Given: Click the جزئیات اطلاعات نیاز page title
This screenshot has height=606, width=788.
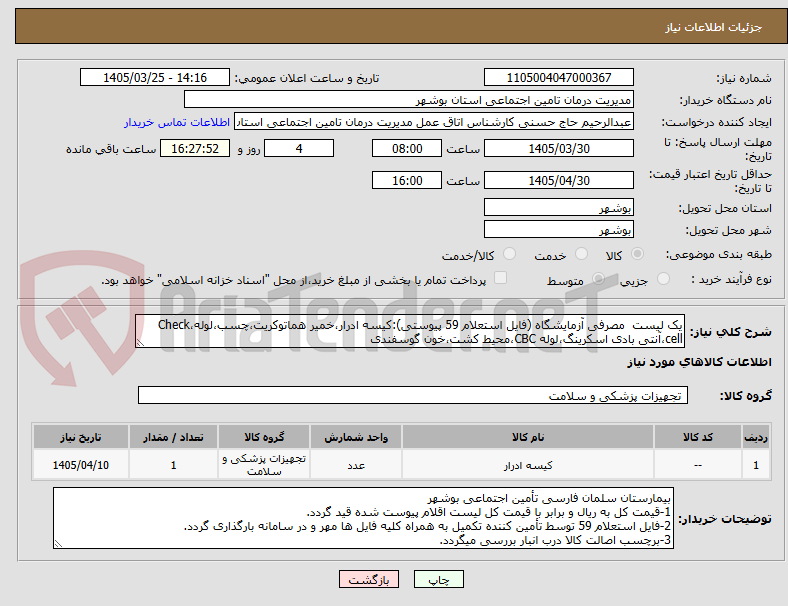Looking at the screenshot, I should coord(714,27).
